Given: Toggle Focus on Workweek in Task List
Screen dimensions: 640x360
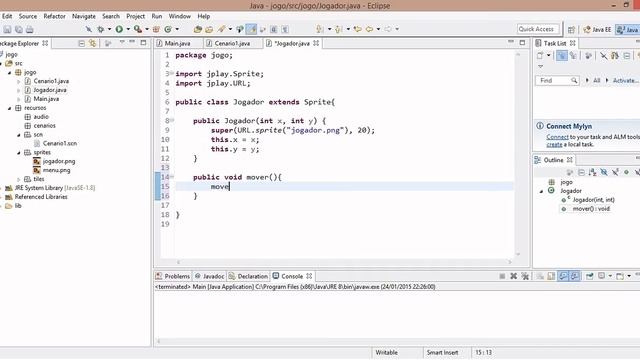Looking at the screenshot, I should [588, 56].
